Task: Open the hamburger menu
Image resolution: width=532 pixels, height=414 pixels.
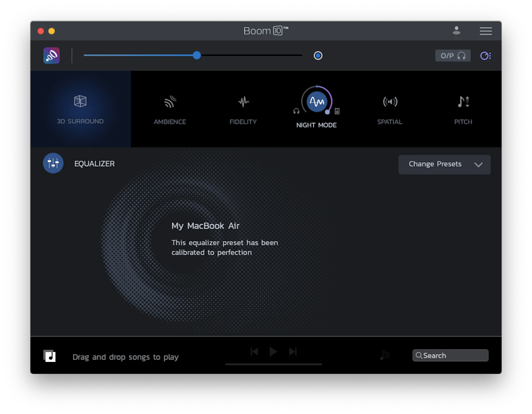Action: pos(485,31)
